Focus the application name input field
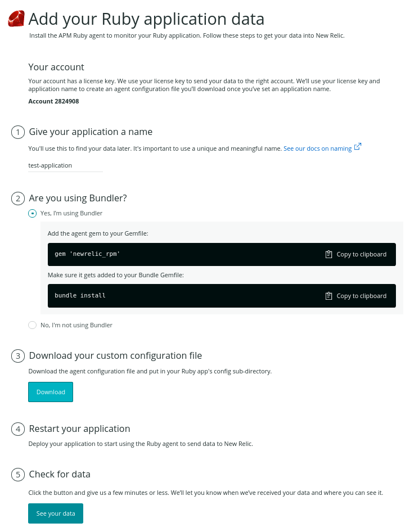419x532 pixels. click(65, 166)
